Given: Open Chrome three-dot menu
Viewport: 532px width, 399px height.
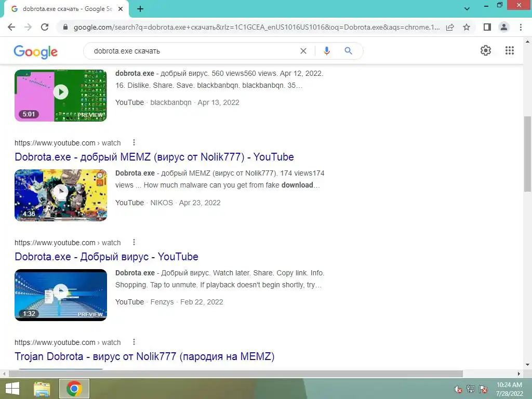Looking at the screenshot, I should point(521,27).
